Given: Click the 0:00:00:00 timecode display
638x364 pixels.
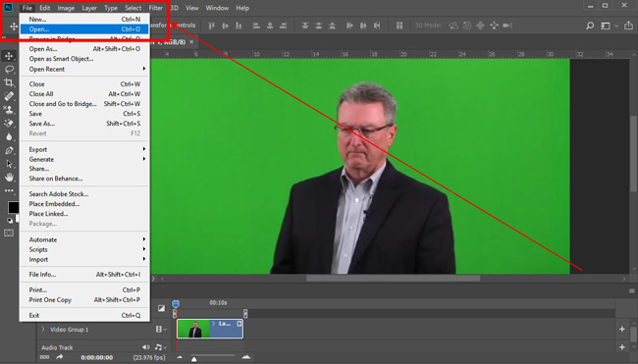Looking at the screenshot, I should [x=97, y=357].
